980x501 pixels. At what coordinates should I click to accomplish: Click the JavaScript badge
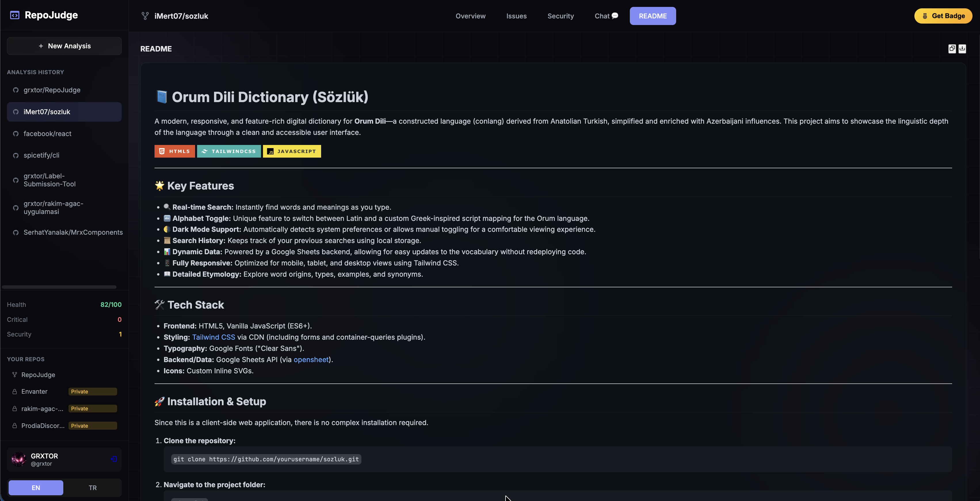[x=292, y=151]
